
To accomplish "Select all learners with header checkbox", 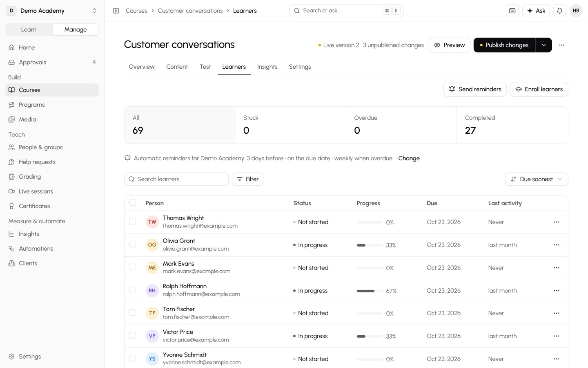I will pos(133,202).
